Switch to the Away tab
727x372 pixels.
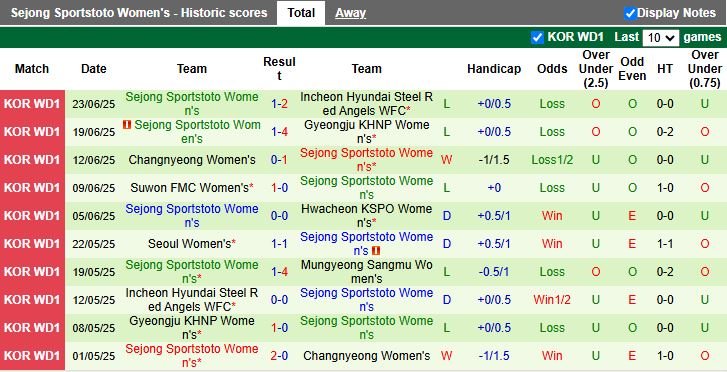point(351,13)
